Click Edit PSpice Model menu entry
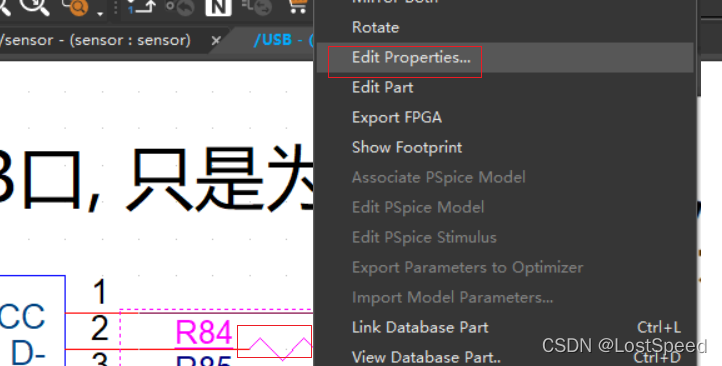Viewport: 722px width, 366px height. tap(505, 207)
